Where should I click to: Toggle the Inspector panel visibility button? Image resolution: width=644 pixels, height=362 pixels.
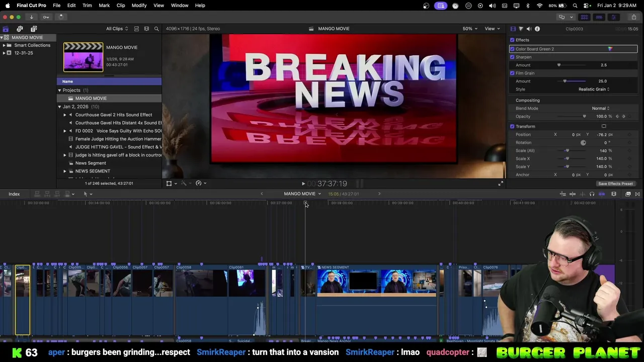click(x=613, y=17)
